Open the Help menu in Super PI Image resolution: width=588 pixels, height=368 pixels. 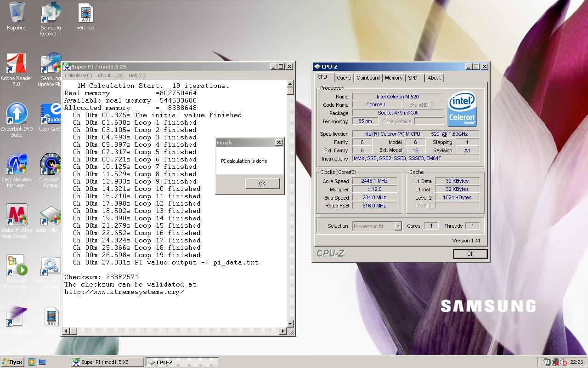click(x=137, y=75)
